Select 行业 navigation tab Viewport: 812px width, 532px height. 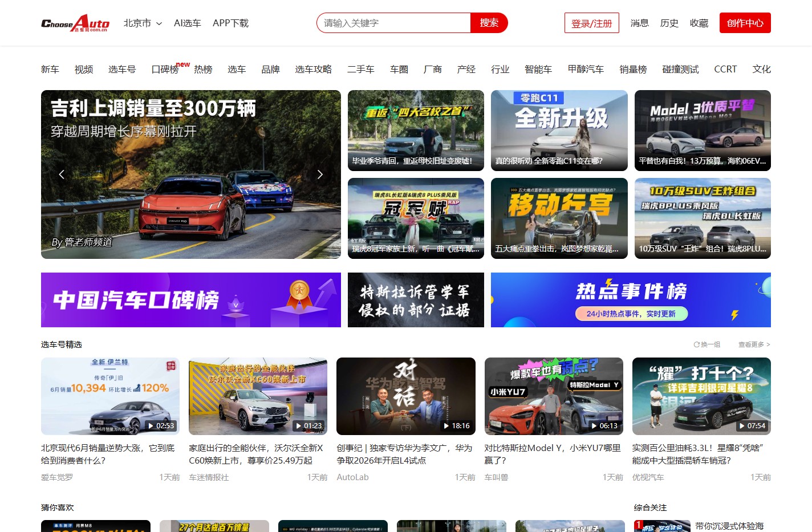click(x=500, y=70)
